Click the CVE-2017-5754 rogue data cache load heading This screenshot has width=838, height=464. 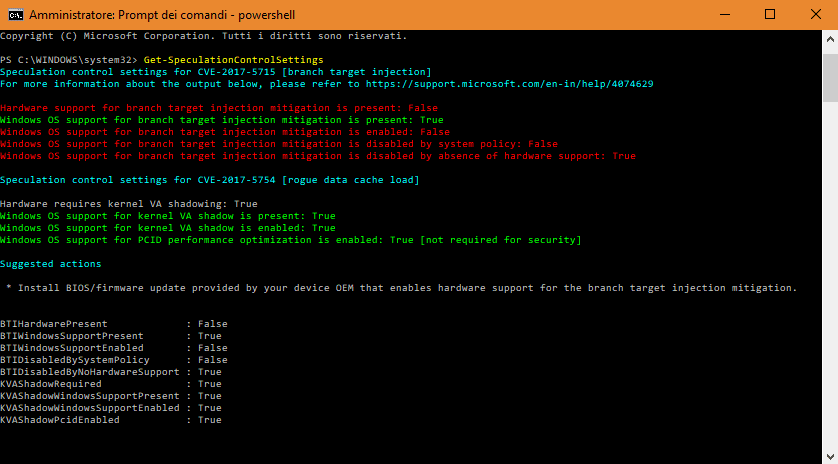click(x=209, y=180)
